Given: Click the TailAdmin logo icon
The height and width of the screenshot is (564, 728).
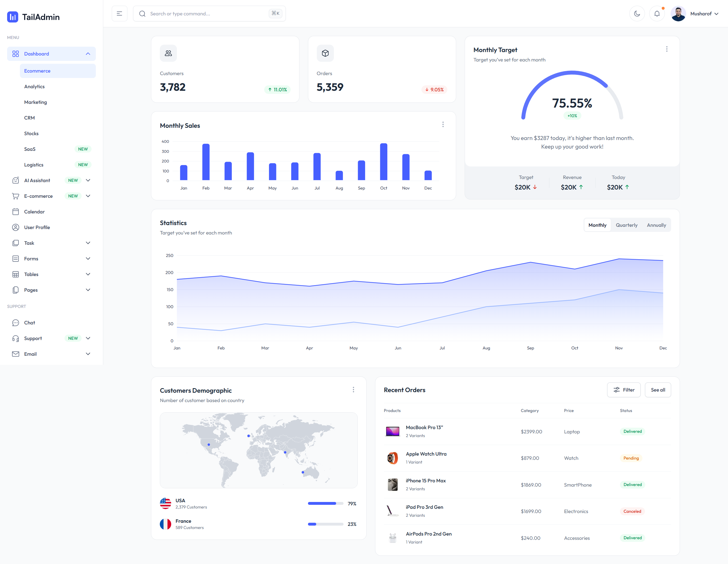Looking at the screenshot, I should tap(13, 17).
